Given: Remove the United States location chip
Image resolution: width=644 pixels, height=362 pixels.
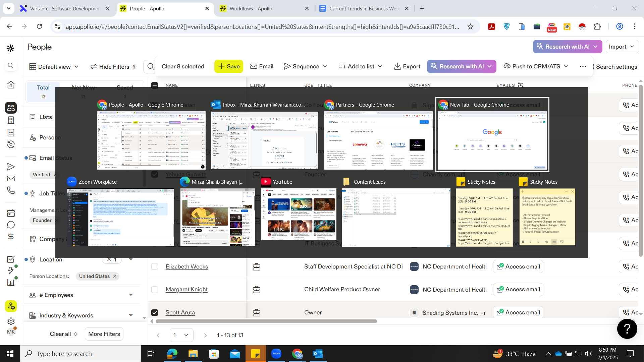Looking at the screenshot, I should pos(115,276).
